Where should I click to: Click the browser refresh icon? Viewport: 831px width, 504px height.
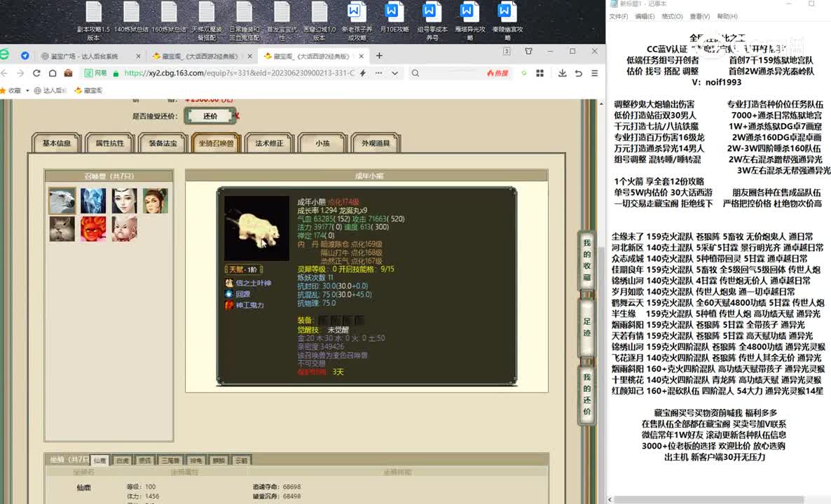[x=36, y=73]
